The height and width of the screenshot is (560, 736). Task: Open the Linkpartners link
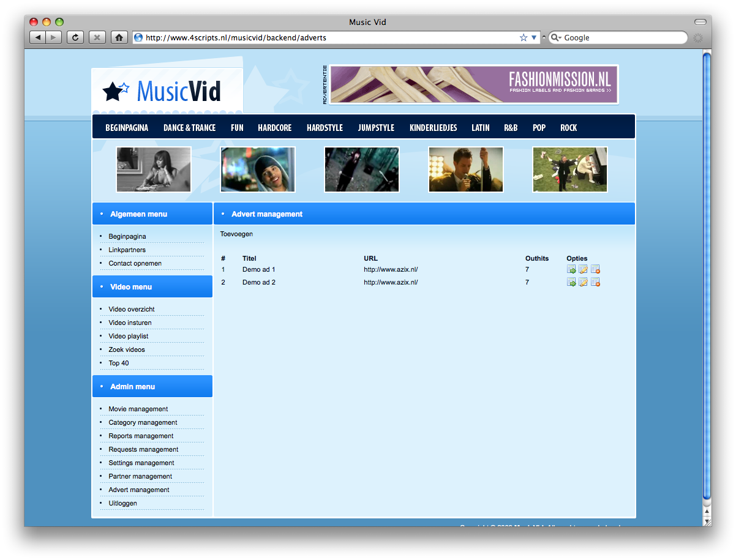coord(127,250)
